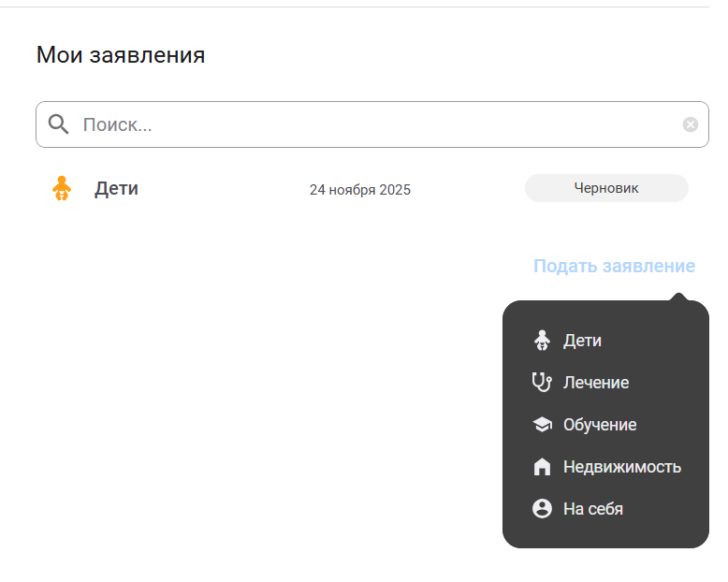
Task: Click the Мои заявления heading
Action: click(121, 55)
